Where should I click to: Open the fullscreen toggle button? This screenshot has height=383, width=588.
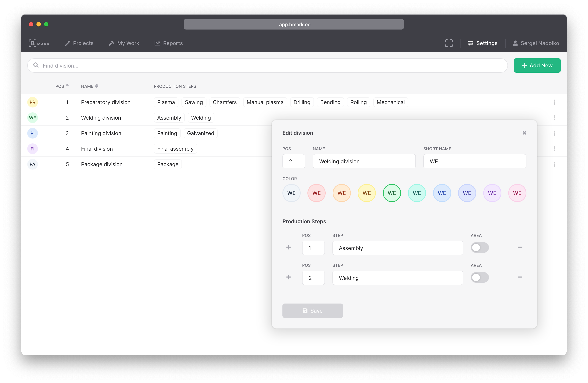coord(449,43)
